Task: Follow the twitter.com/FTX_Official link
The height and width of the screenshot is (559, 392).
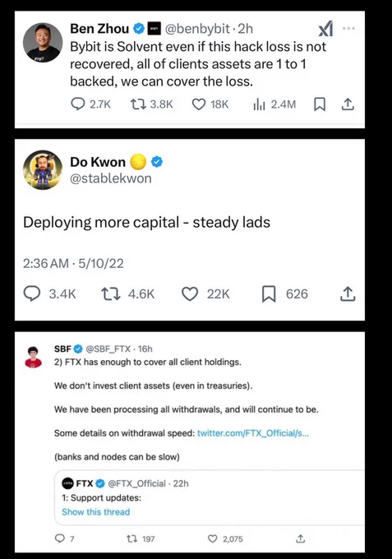Action: [253, 433]
